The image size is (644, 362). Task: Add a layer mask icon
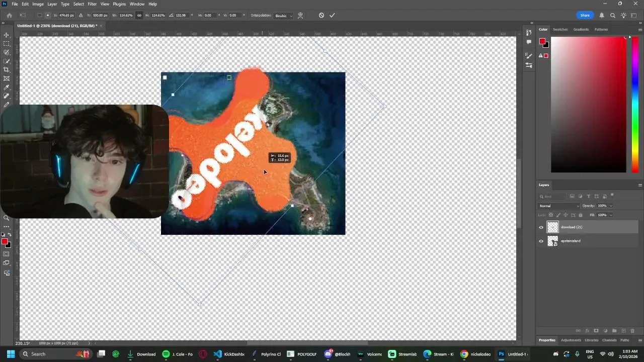(x=596, y=331)
